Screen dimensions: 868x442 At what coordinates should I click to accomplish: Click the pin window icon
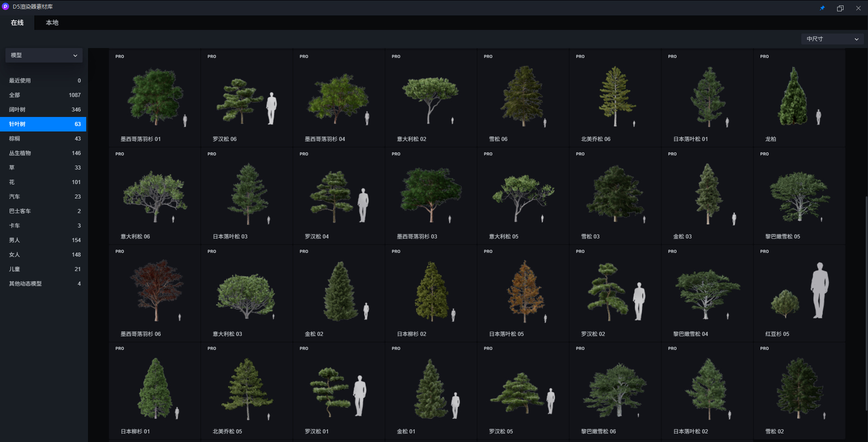coord(822,8)
